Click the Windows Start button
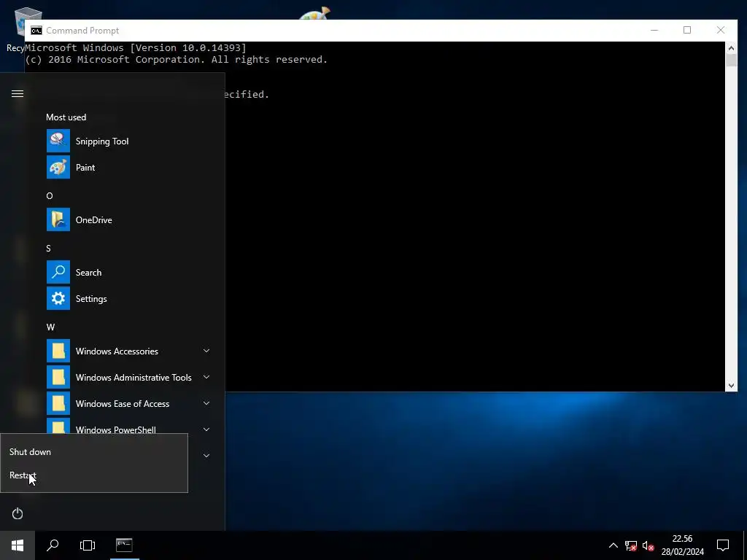This screenshot has width=747, height=560. click(x=18, y=545)
